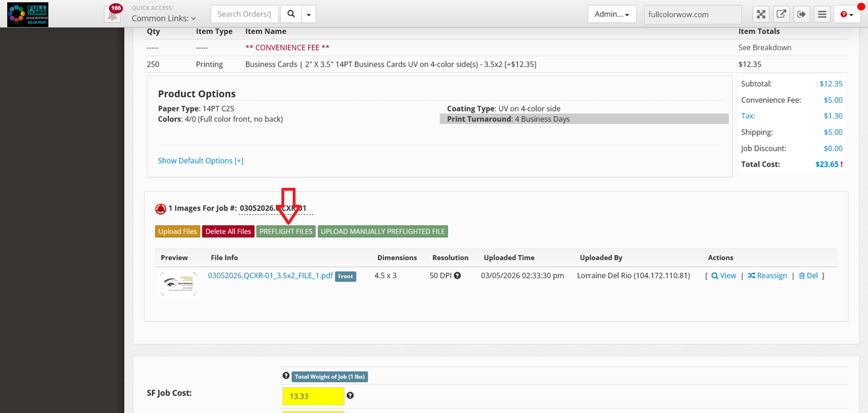Open the notifications bell showing 166 alerts
Screen dimensions: 868x413
(112, 14)
